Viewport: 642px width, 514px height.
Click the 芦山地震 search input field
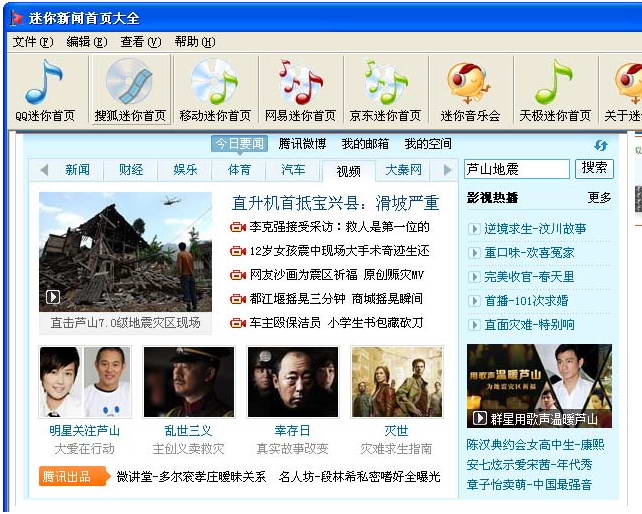click(x=517, y=169)
